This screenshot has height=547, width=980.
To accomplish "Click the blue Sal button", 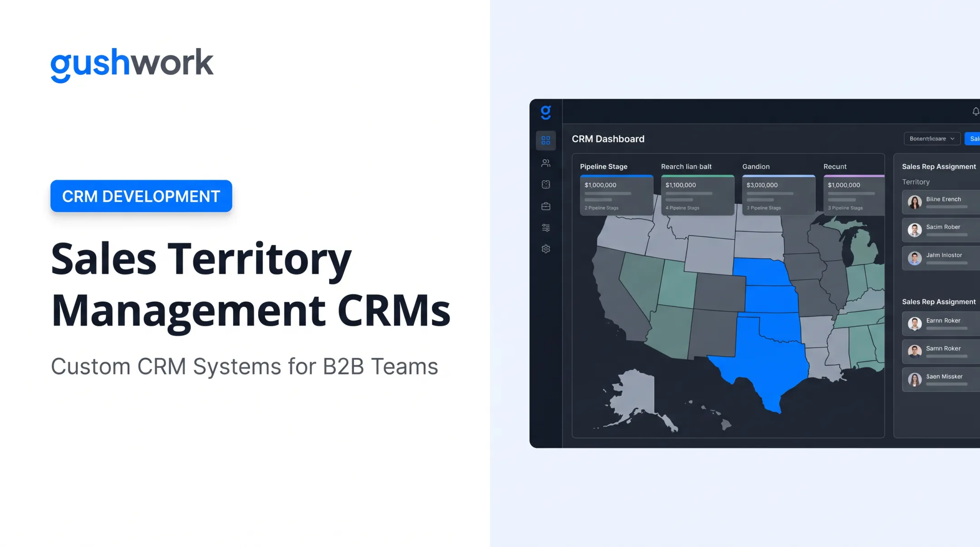I will [x=973, y=139].
